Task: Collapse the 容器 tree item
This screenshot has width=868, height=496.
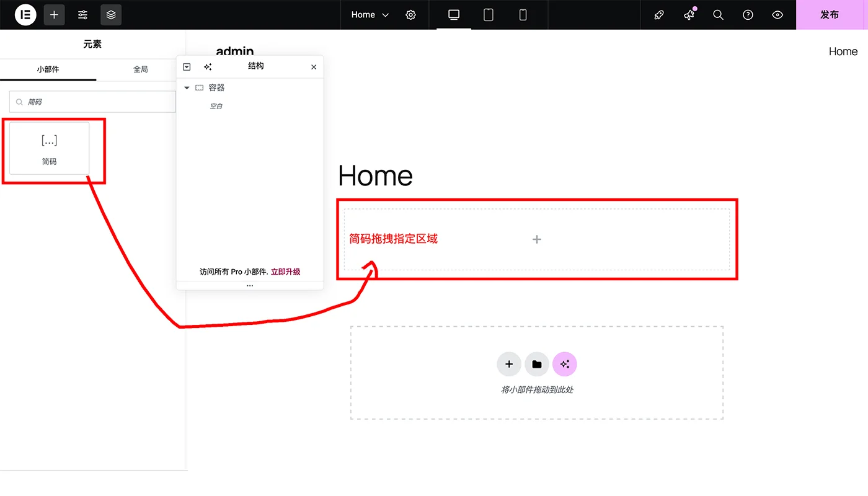Action: [x=187, y=87]
